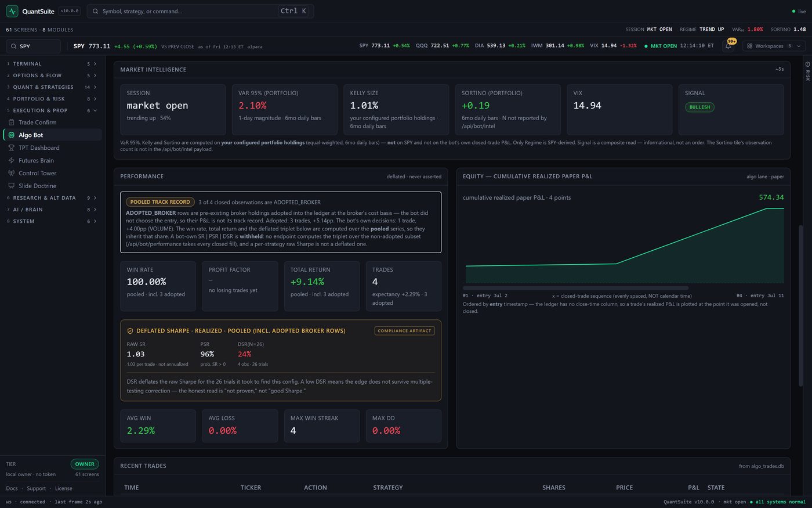Click the magnifier icon beside SPY symbol box
Screen dimensions: 812x508
coord(13,46)
